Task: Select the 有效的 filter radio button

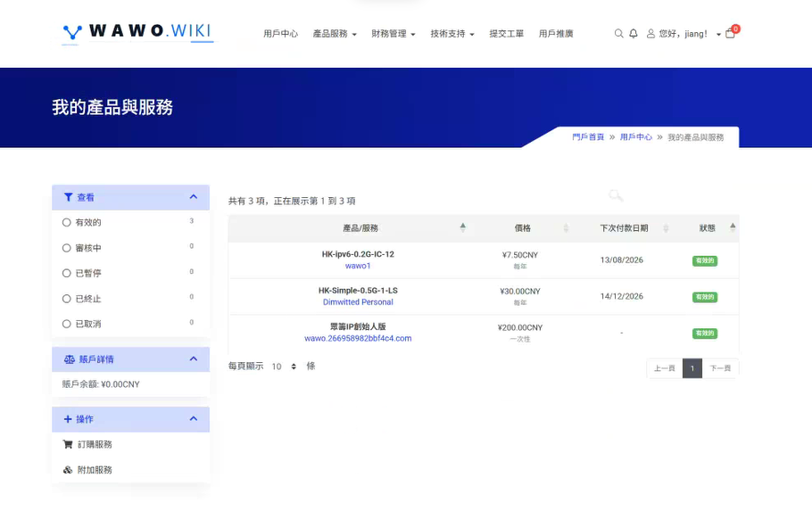Action: tap(67, 222)
